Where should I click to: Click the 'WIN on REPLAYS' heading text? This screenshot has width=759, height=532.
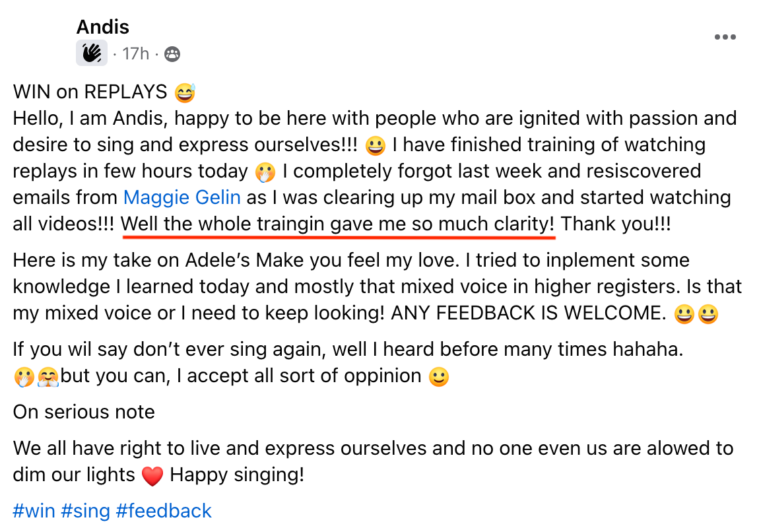90,91
